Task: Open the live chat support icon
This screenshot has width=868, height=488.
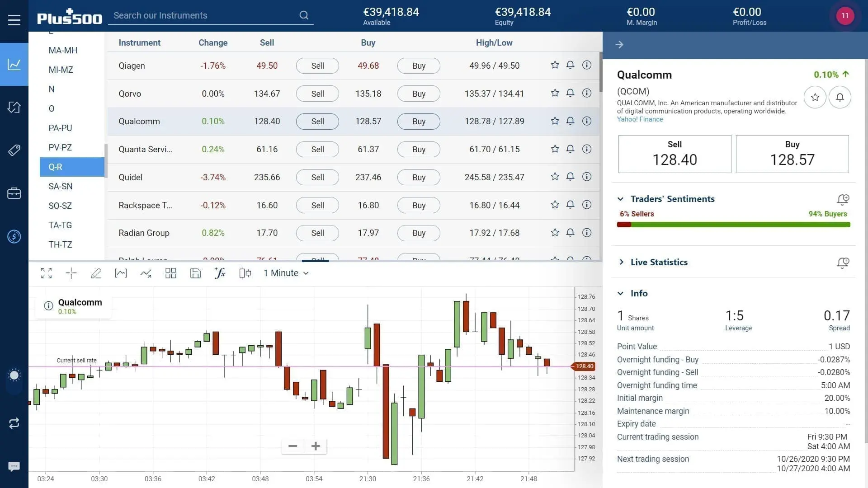Action: [x=14, y=466]
